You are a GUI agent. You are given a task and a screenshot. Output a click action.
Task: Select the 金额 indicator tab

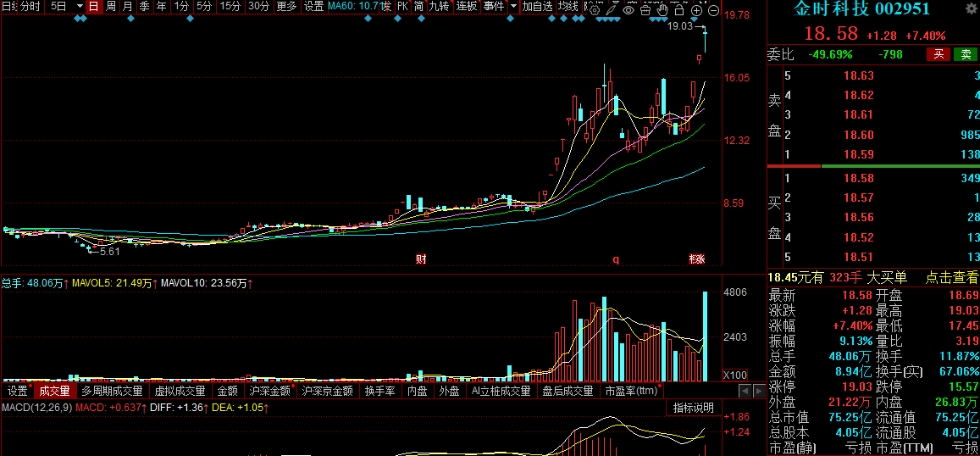tap(228, 392)
